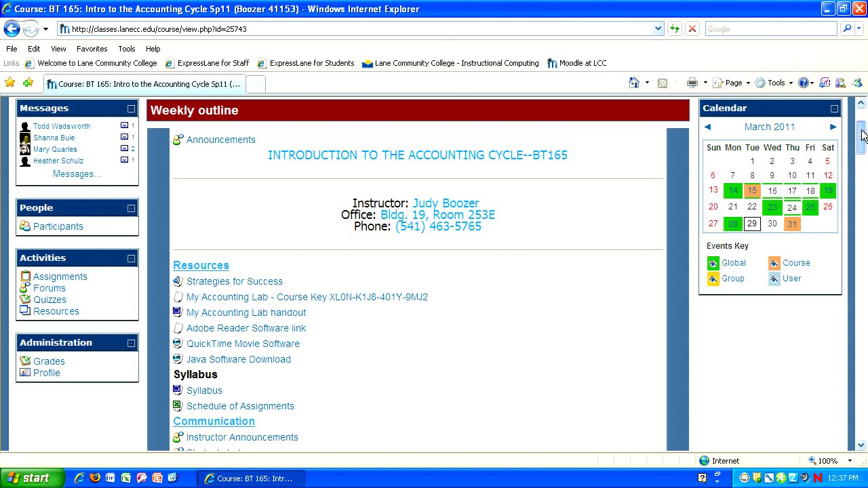Click the Refresh page icon
This screenshot has height=488, width=868.
point(675,28)
